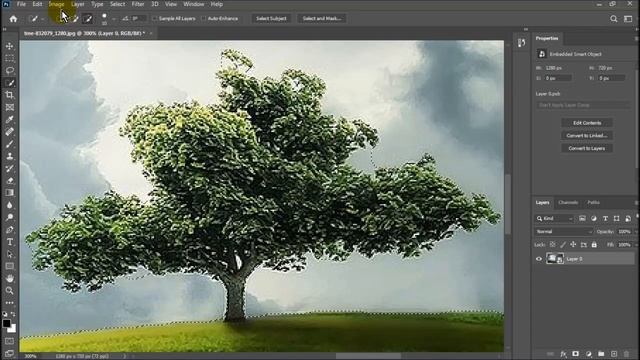Open the search magnifier at top right
The height and width of the screenshot is (360, 640).
coord(613,19)
